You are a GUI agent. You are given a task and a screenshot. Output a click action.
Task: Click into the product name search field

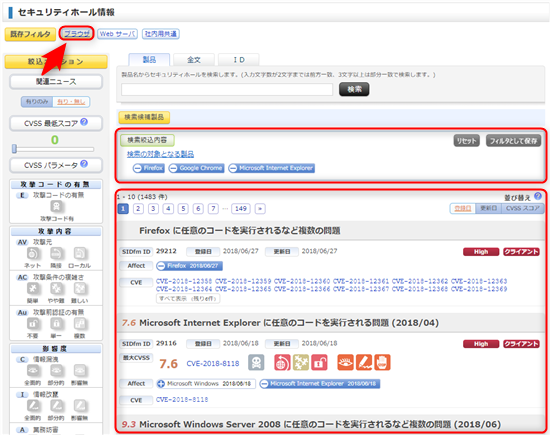(x=227, y=89)
